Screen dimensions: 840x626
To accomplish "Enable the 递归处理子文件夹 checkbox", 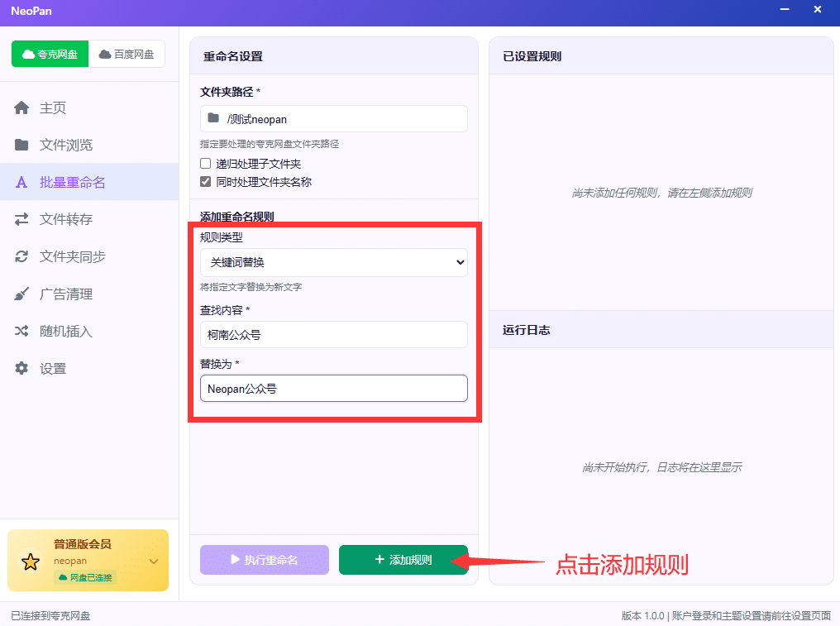I will 205,164.
